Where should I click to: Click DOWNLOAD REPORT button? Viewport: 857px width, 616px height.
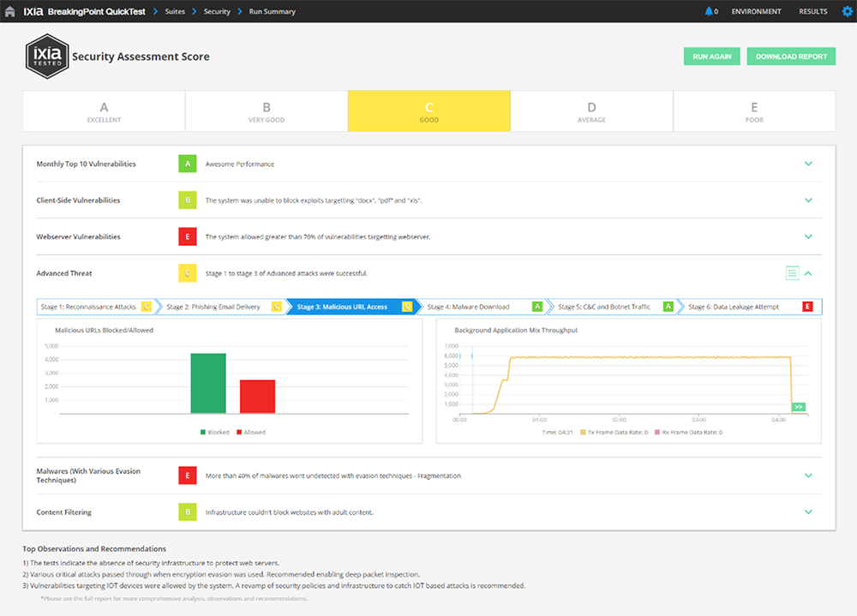(791, 57)
